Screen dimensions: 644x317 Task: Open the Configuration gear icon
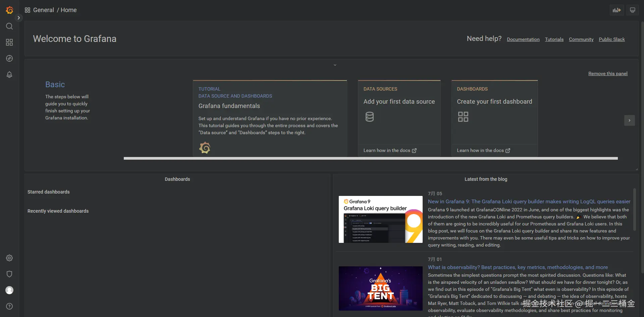click(9, 258)
